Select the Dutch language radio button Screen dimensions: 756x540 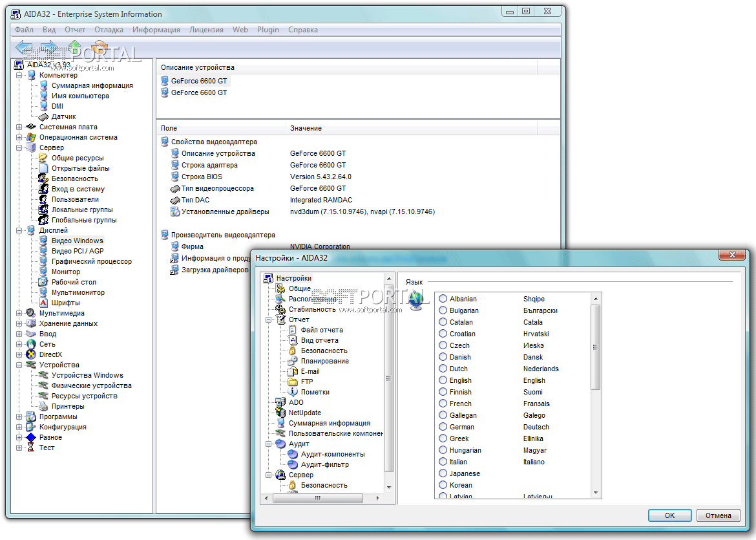[x=443, y=368]
